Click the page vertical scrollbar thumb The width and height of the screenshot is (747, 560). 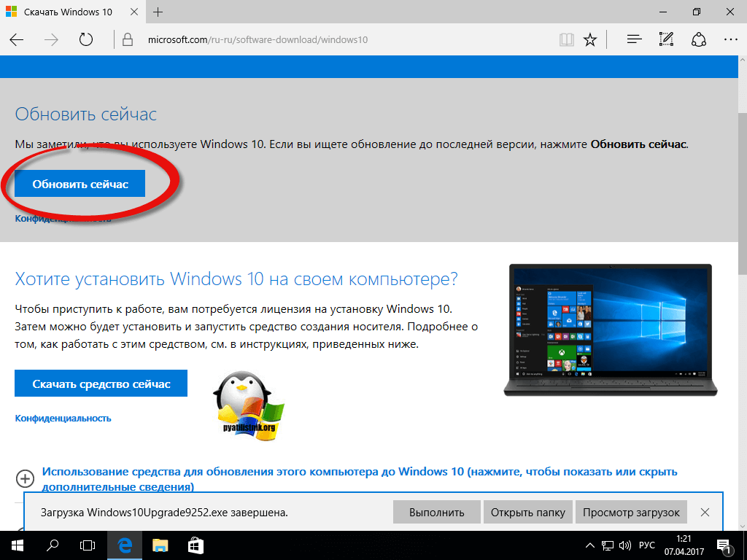[x=742, y=193]
